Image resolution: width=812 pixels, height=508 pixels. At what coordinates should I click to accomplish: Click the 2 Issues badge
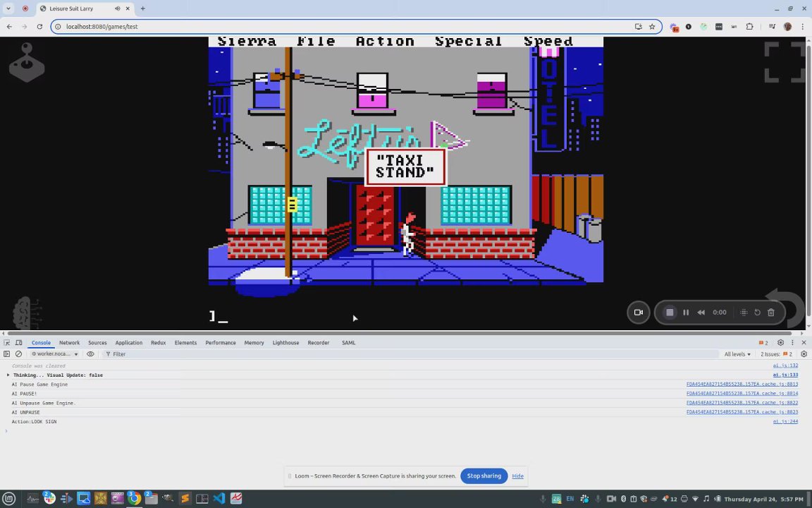coord(776,354)
